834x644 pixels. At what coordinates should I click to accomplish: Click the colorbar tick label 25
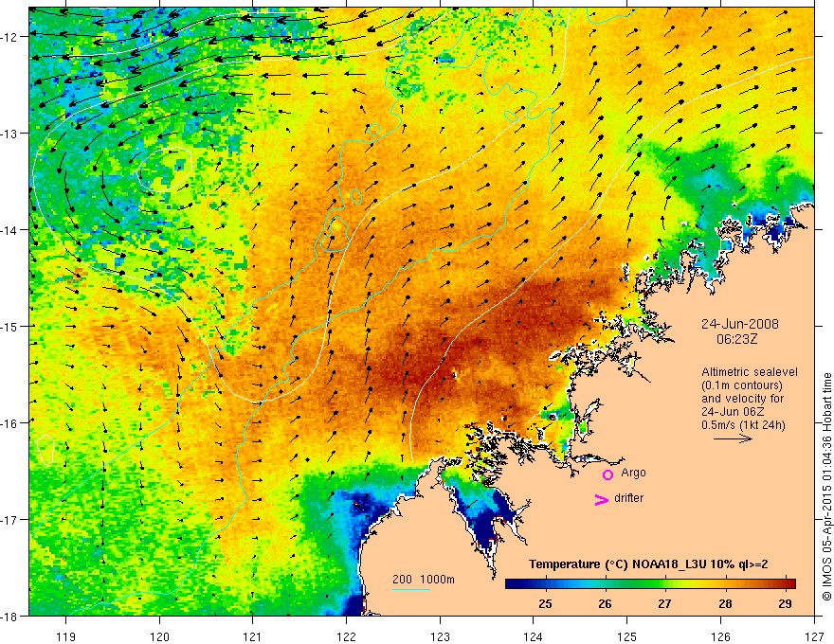pos(545,603)
